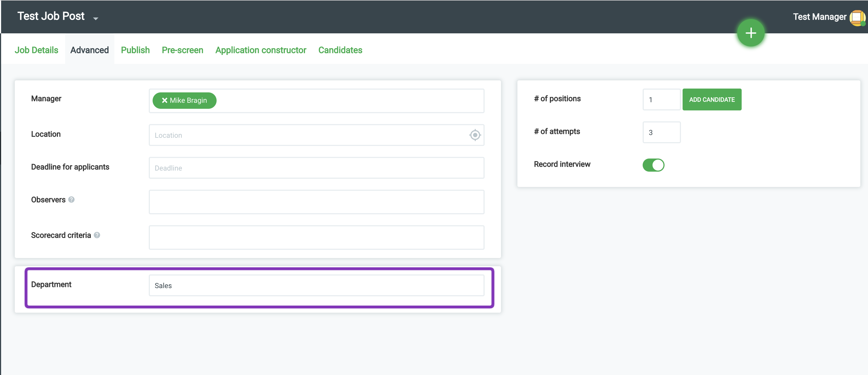Remove Mike Bragin with the X icon
Screen dimensions: 868x375
click(x=164, y=100)
